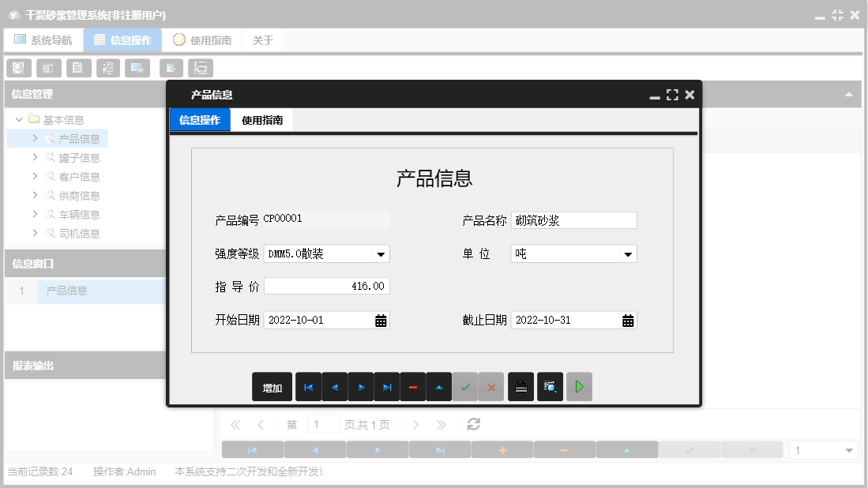Select the search/query tool in the toolbar
The height and width of the screenshot is (488, 868).
click(x=18, y=68)
